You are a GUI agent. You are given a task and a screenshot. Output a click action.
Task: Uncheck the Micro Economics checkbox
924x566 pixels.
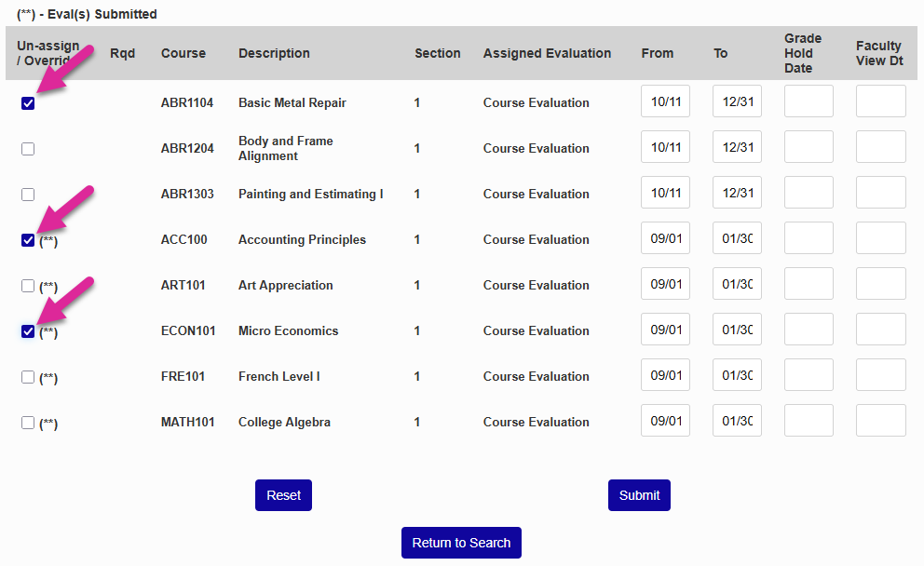click(28, 330)
